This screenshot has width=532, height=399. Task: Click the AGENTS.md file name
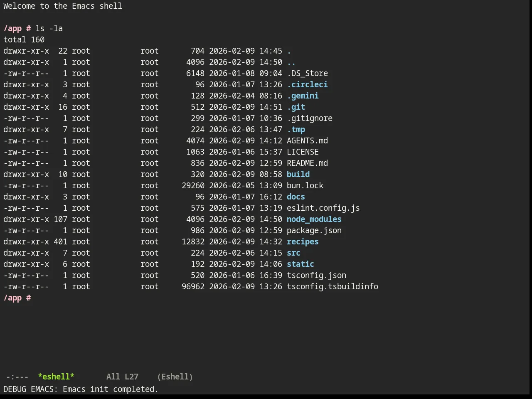coord(307,140)
